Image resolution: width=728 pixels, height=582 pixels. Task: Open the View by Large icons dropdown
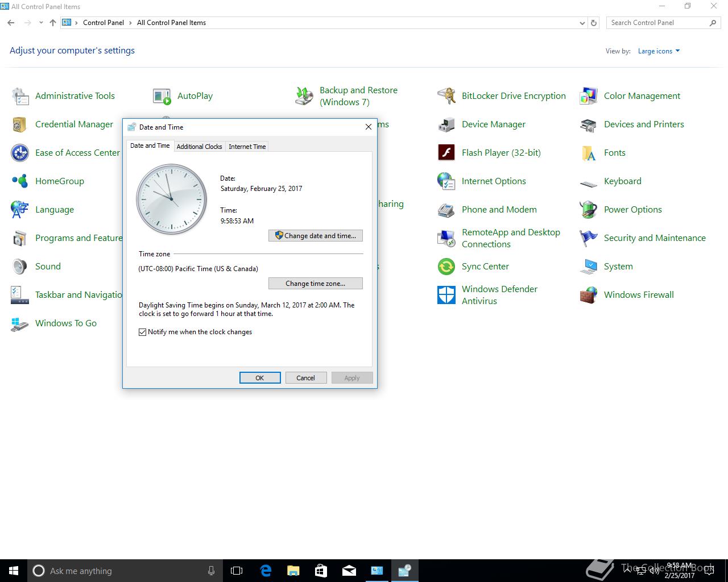(x=659, y=51)
